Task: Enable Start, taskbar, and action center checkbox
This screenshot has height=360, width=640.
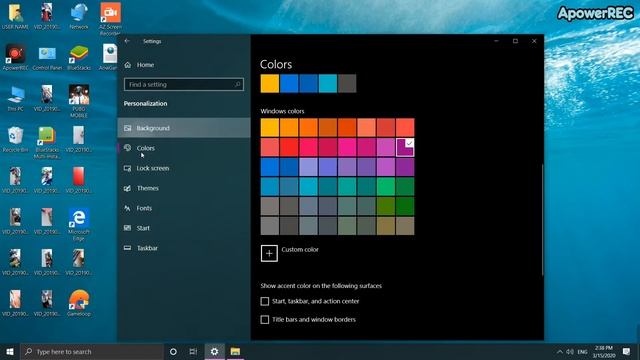Action: point(264,301)
